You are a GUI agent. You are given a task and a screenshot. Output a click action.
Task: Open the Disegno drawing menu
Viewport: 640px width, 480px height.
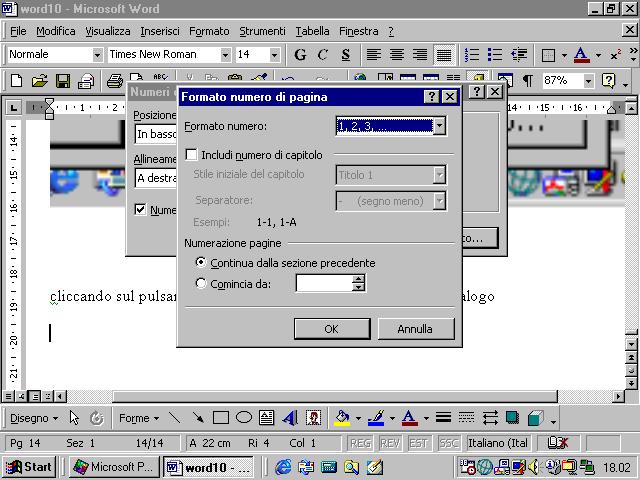(x=34, y=418)
